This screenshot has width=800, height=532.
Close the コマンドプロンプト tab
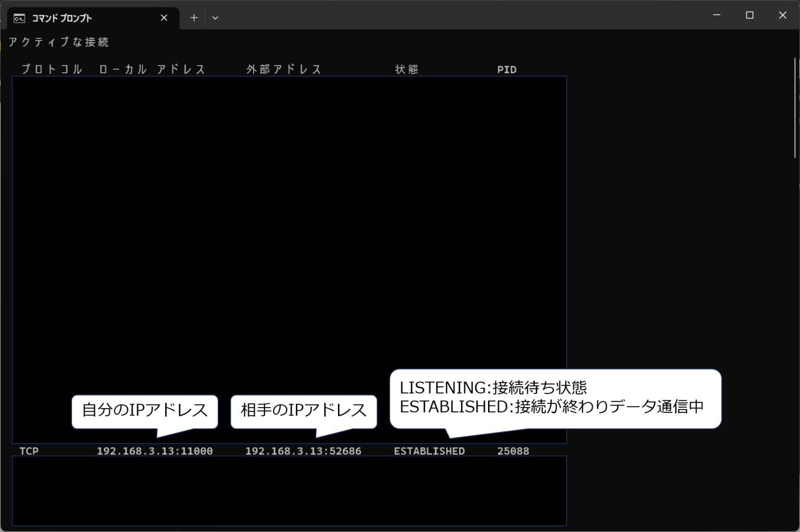pos(164,17)
